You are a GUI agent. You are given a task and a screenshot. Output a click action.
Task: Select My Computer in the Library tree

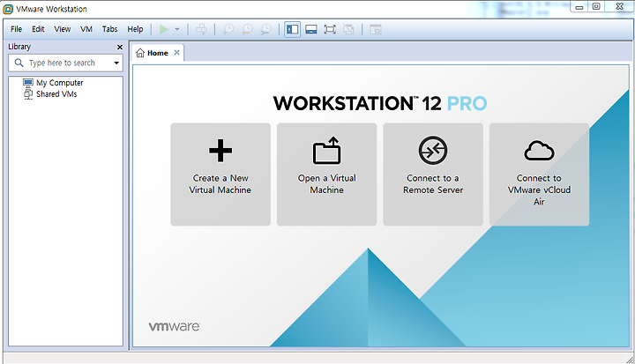pyautogui.click(x=60, y=83)
